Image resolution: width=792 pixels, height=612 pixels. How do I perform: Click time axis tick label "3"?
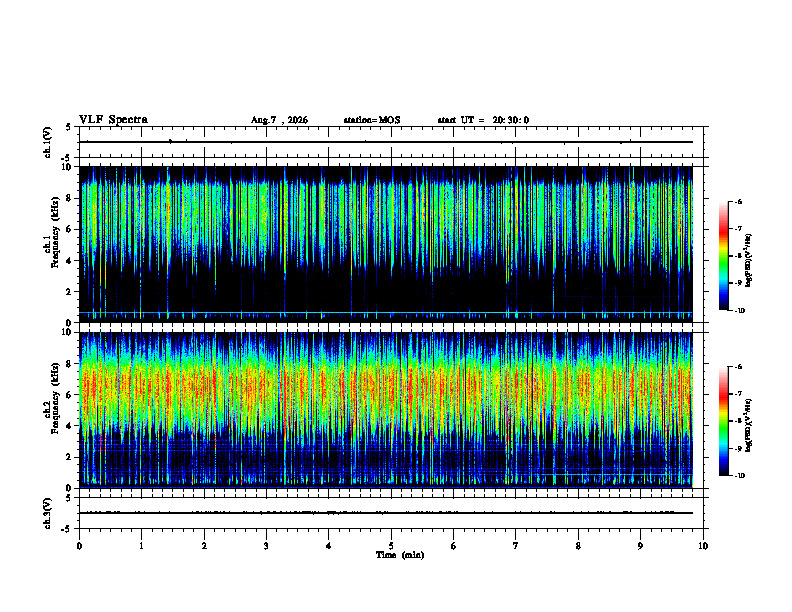[x=266, y=546]
